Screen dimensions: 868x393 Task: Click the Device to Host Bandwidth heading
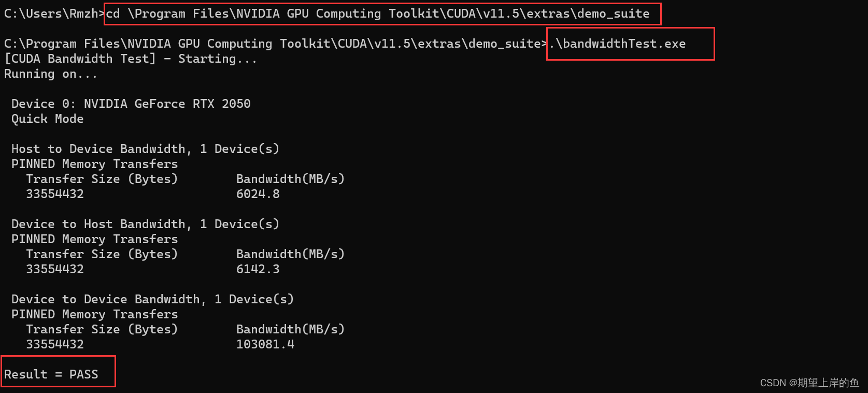coord(146,224)
